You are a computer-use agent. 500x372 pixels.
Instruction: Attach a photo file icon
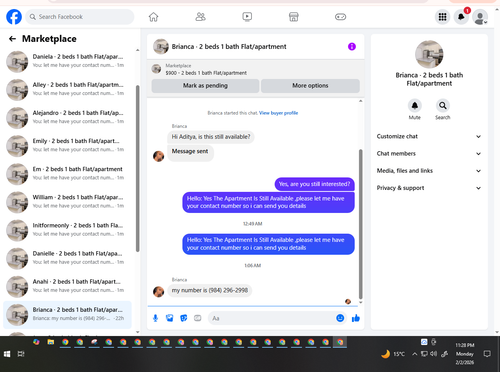coord(170,318)
